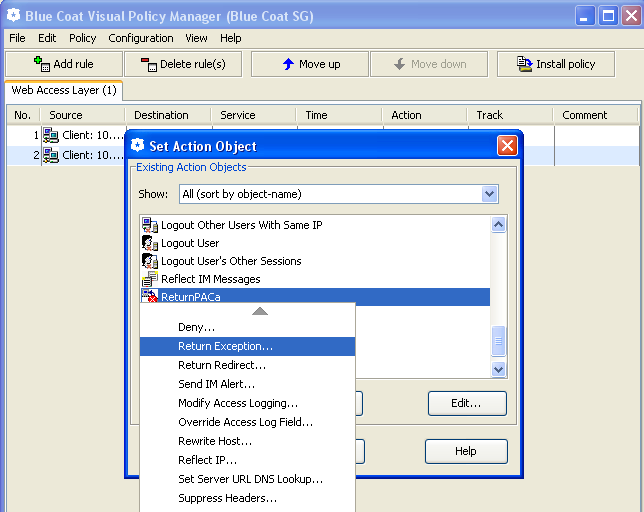Click the Reflect IM Messages icon

[150, 279]
